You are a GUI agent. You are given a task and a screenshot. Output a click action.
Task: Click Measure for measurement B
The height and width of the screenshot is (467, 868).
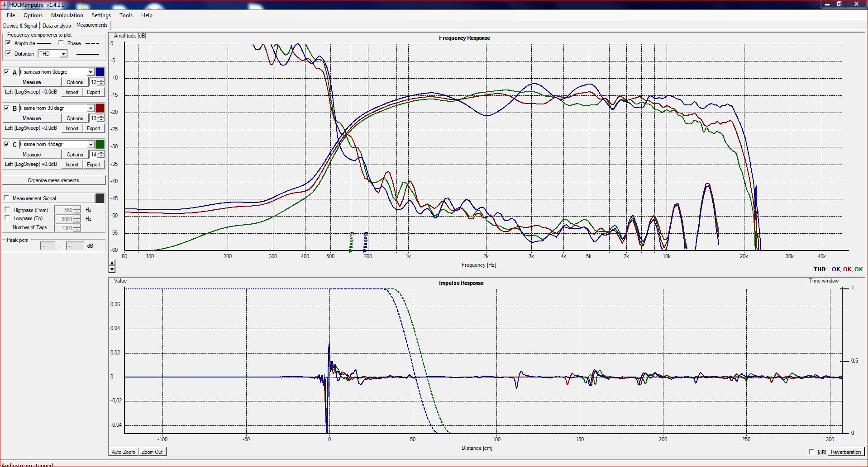(x=32, y=118)
